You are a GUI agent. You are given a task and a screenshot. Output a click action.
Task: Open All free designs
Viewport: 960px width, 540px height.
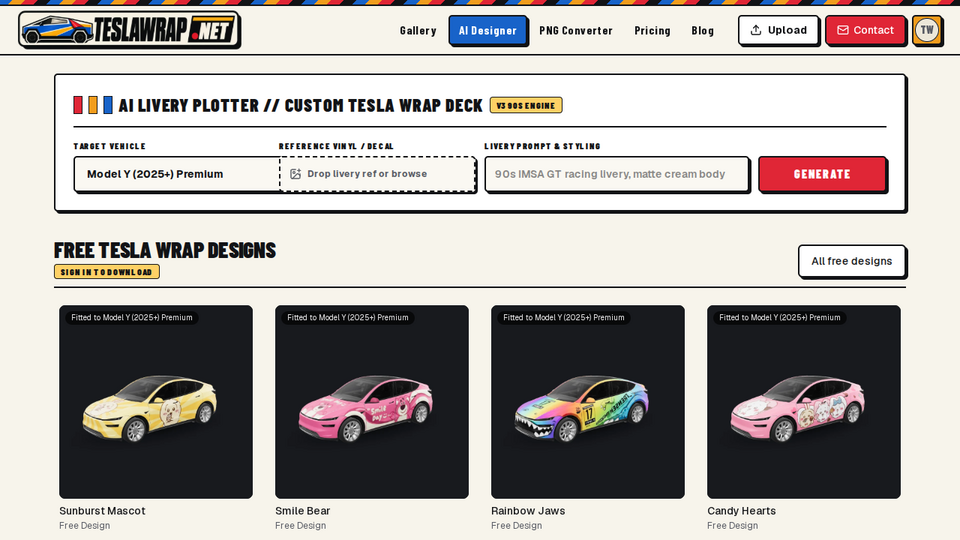(852, 261)
